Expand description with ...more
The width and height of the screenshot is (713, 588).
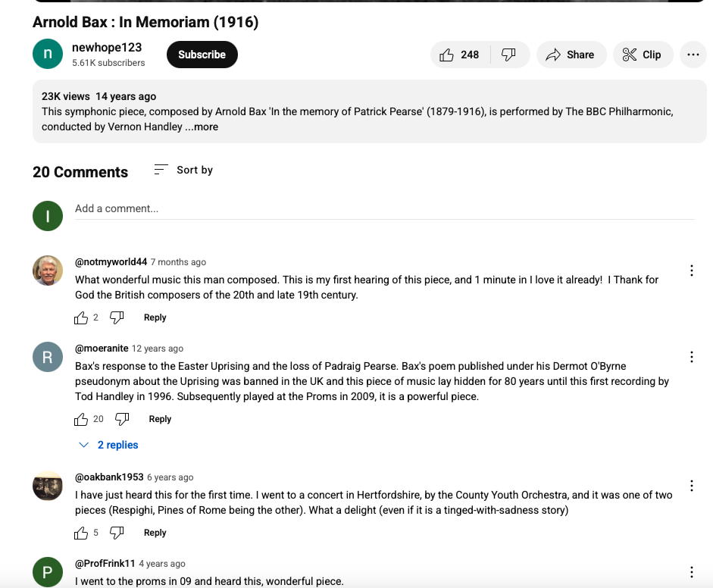tap(202, 127)
